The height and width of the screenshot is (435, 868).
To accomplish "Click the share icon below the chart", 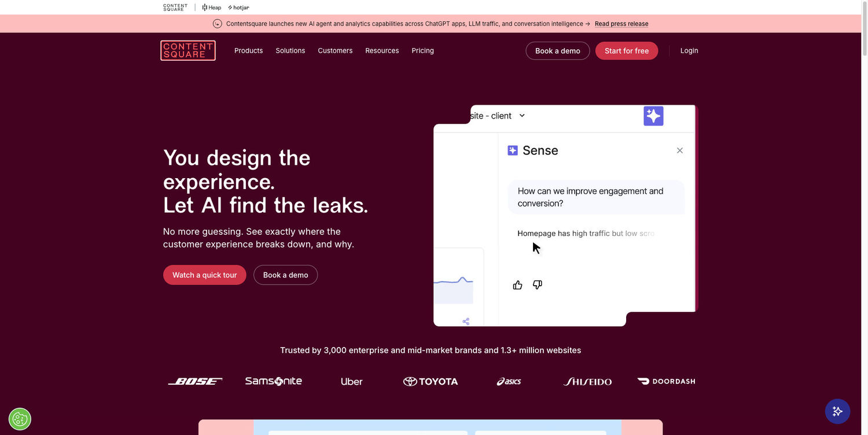I will [x=466, y=321].
